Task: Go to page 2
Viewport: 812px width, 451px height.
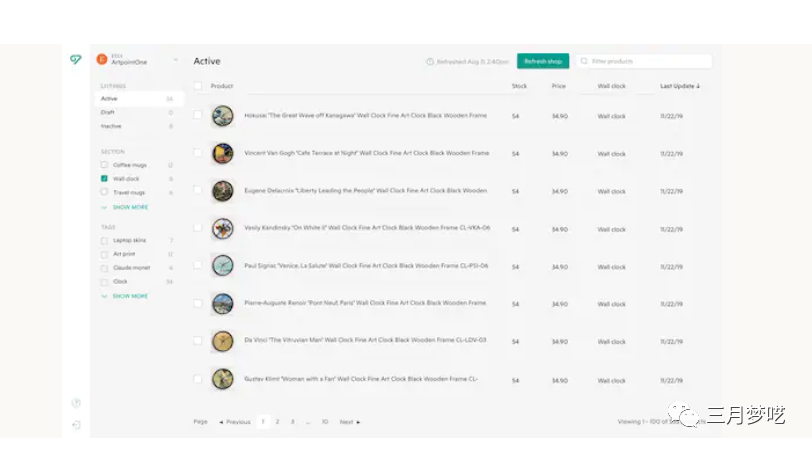Action: pyautogui.click(x=277, y=422)
